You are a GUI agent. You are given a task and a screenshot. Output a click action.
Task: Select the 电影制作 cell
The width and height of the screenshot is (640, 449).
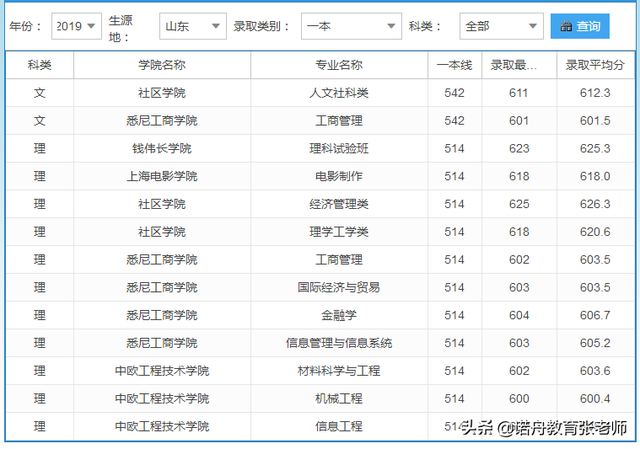tap(339, 176)
